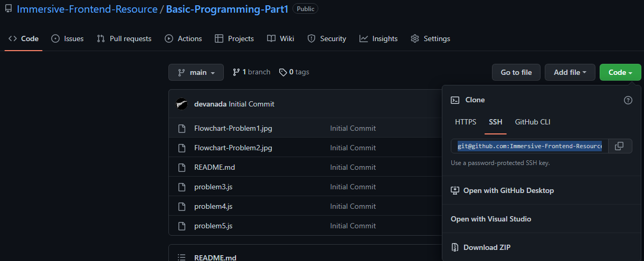This screenshot has width=644, height=261.
Task: Click the file icon beside Flowchart-Problem2.jpg
Action: click(x=182, y=148)
